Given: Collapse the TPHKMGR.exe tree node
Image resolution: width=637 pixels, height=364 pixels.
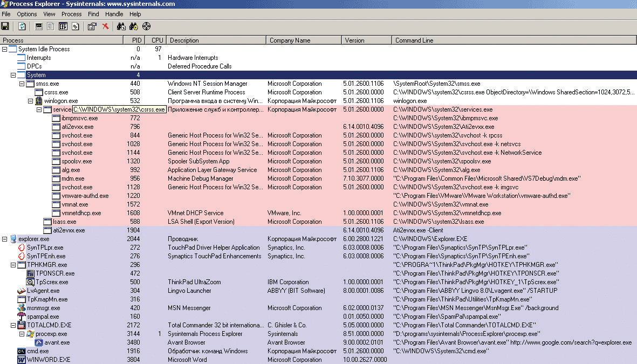Looking at the screenshot, I should (13, 265).
